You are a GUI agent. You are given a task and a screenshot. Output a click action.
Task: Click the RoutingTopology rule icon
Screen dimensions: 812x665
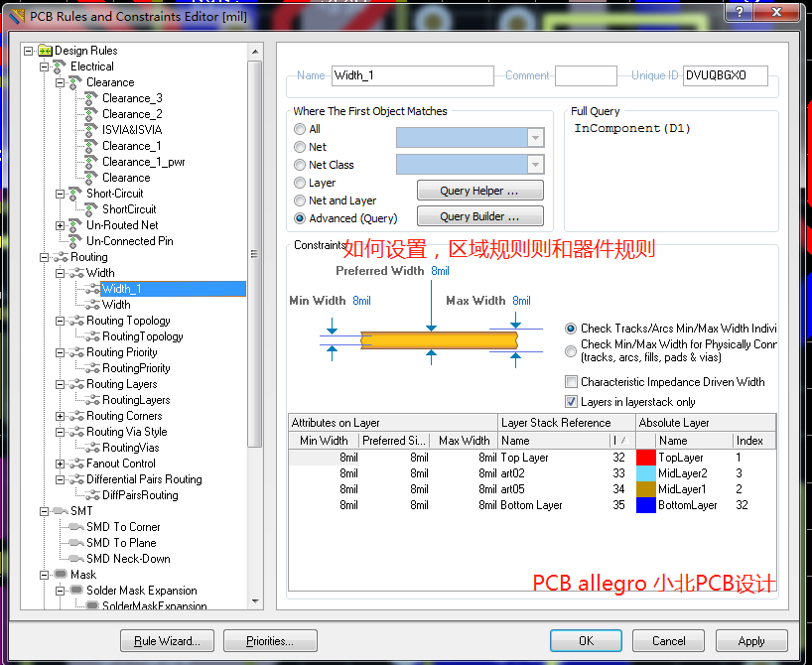pyautogui.click(x=92, y=336)
